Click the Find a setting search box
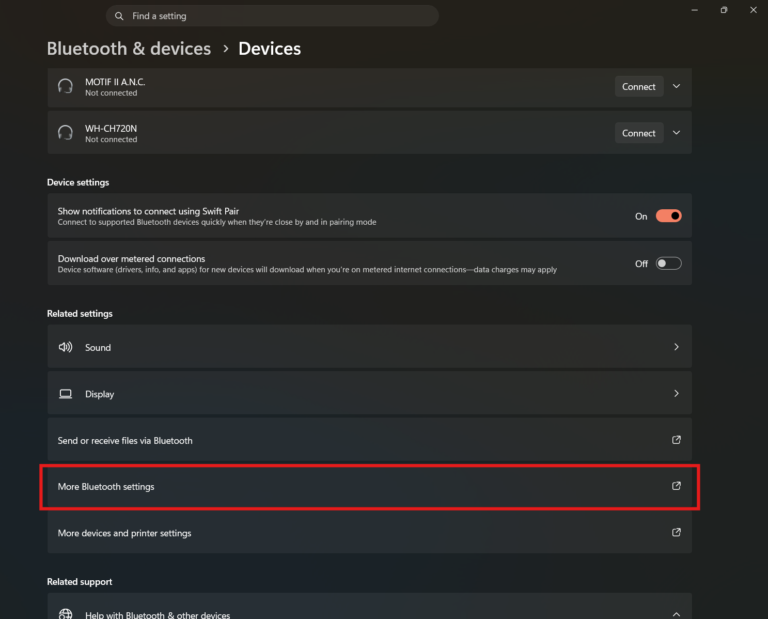This screenshot has width=768, height=619. click(x=272, y=16)
